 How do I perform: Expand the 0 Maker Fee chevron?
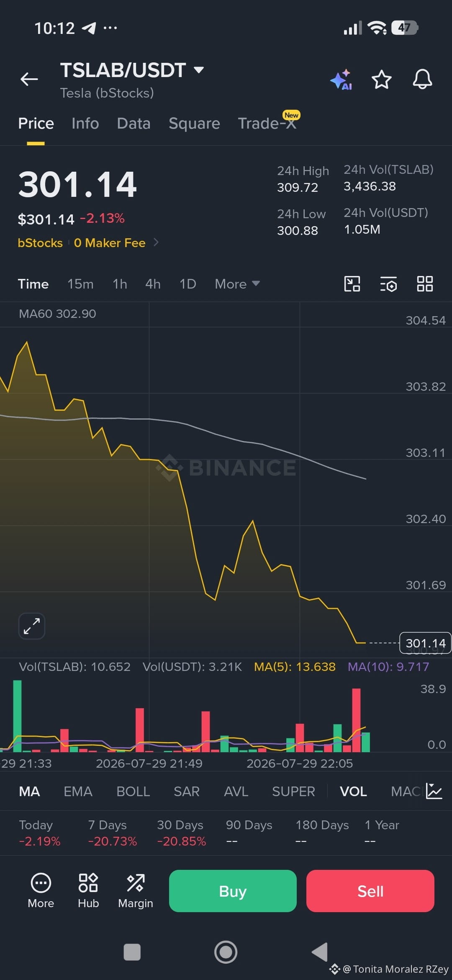tap(156, 242)
